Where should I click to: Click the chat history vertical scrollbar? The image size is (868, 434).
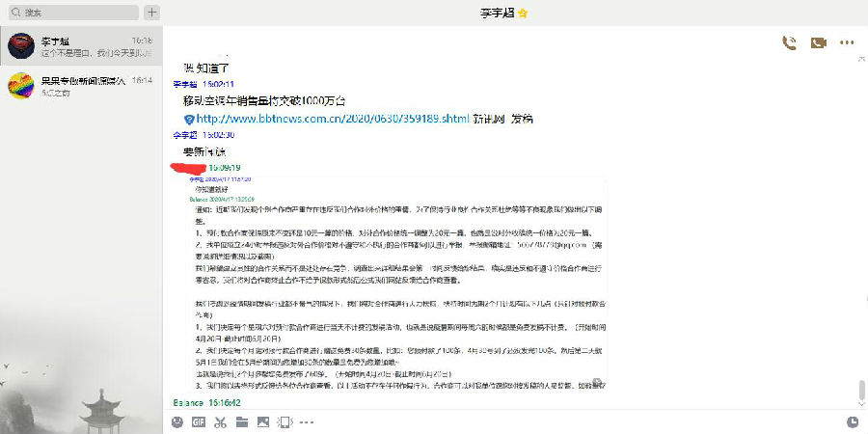coord(860,391)
